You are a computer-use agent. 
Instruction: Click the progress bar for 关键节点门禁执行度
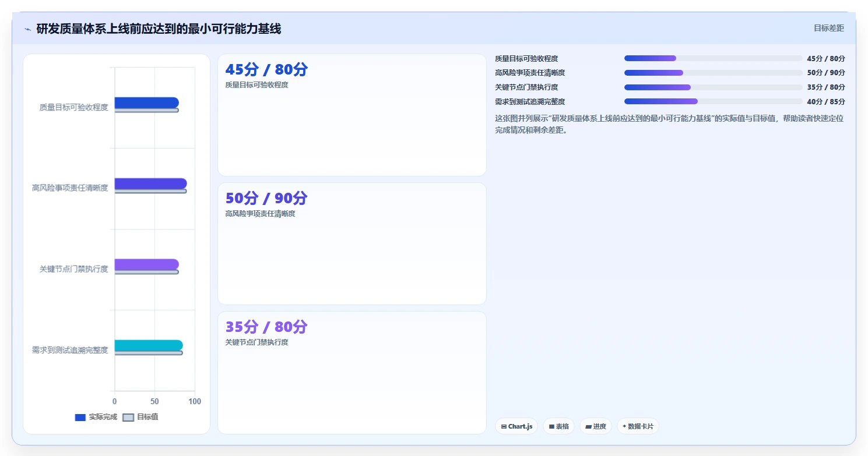tap(714, 87)
